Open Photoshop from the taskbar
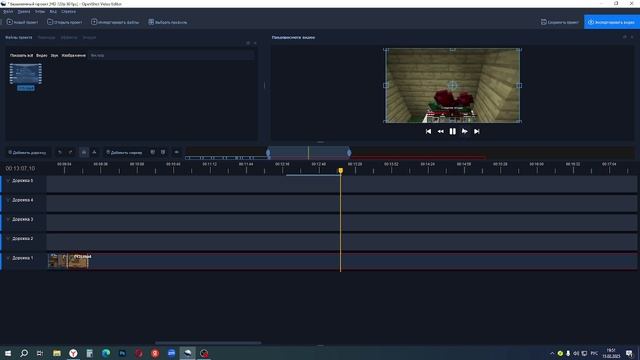Viewport: 640px width, 360px height. click(122, 353)
